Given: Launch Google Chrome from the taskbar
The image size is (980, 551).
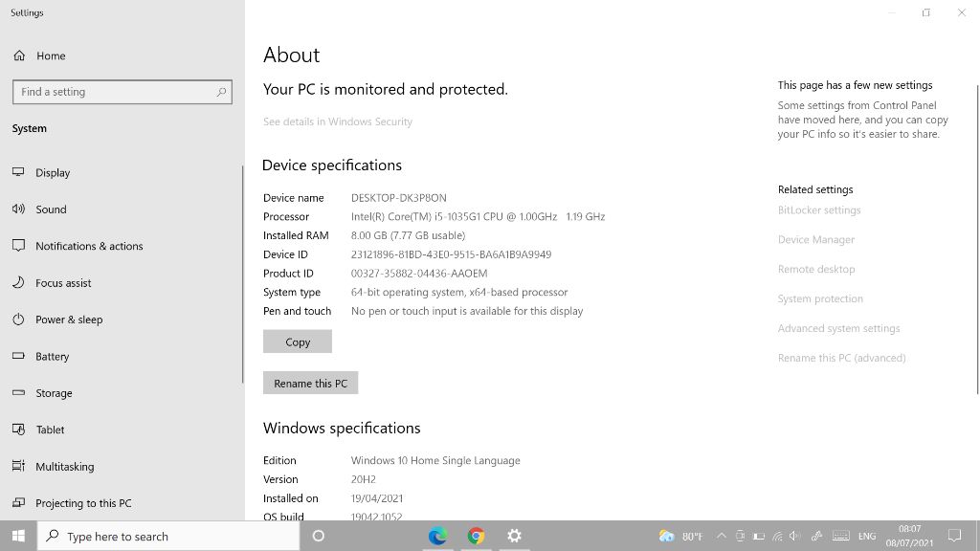Looking at the screenshot, I should click(x=477, y=536).
